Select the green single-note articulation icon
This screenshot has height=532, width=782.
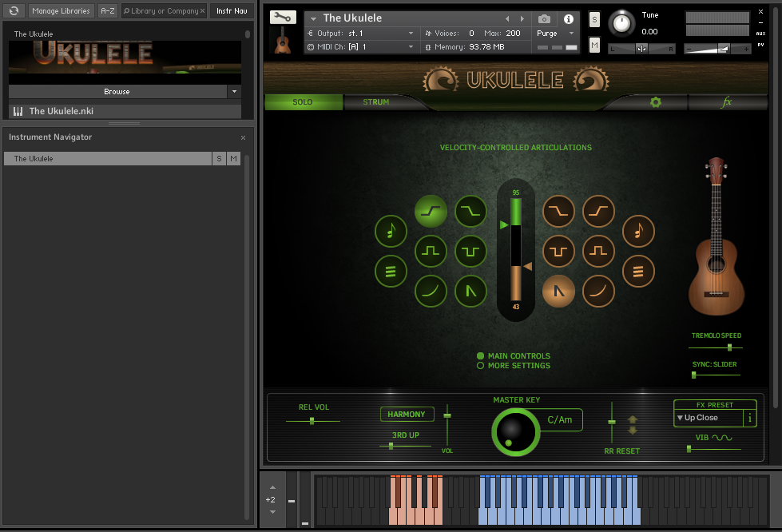pos(391,232)
